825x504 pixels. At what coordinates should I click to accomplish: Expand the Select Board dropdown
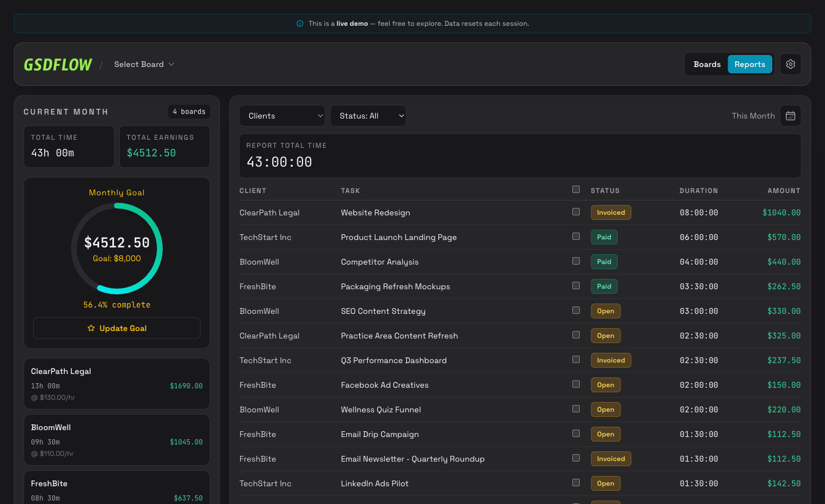(x=144, y=64)
